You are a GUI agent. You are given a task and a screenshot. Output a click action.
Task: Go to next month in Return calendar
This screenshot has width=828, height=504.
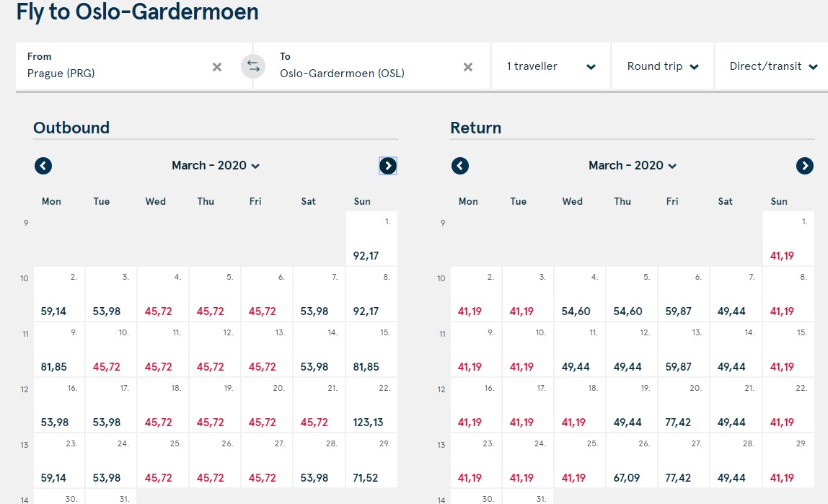coord(805,166)
